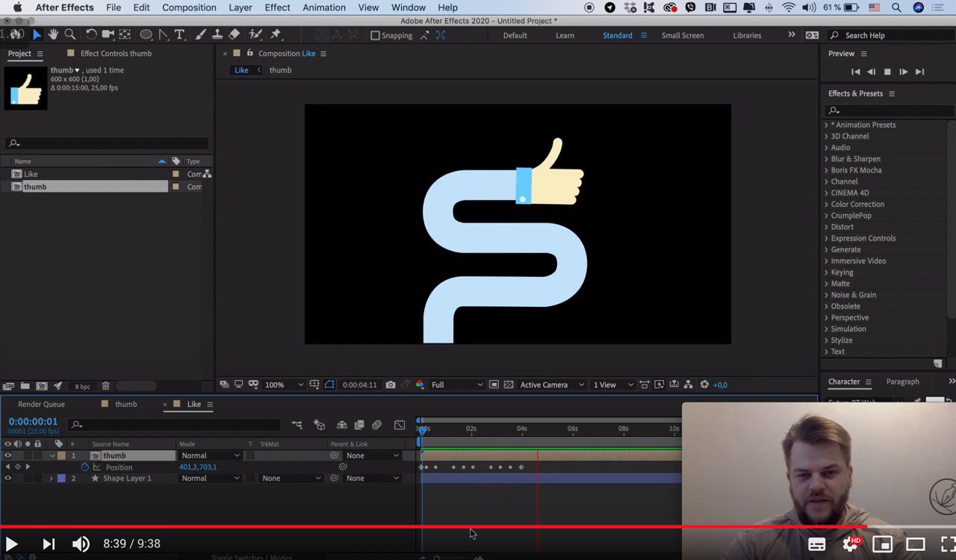
Task: Expand Shape Layer 1 properties
Action: pos(51,479)
